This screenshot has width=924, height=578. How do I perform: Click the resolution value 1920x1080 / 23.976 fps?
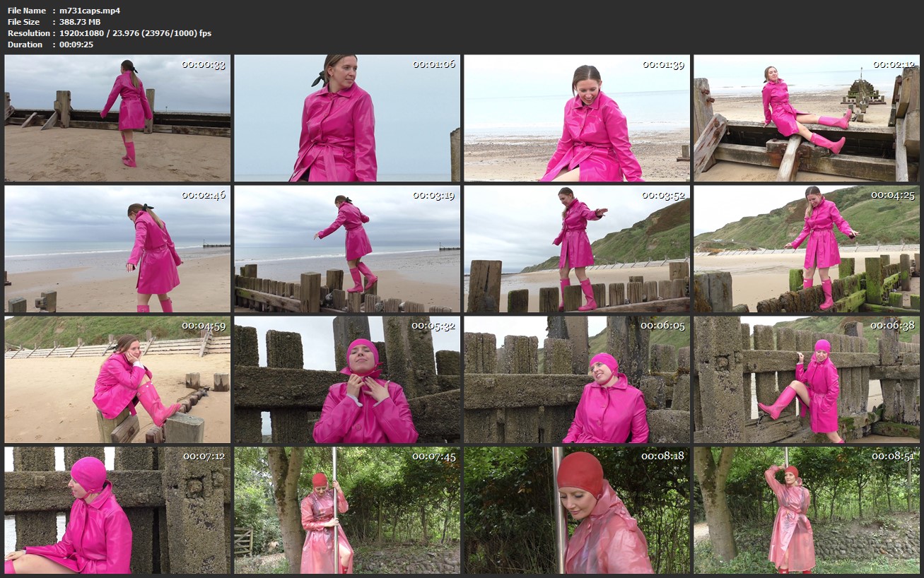click(135, 33)
